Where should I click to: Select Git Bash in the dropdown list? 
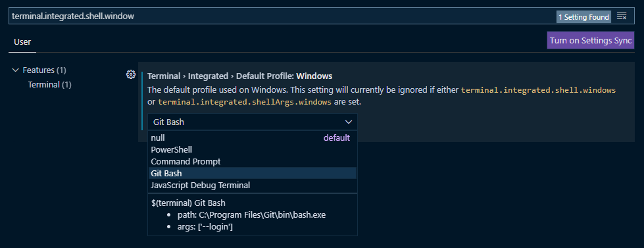(x=252, y=173)
